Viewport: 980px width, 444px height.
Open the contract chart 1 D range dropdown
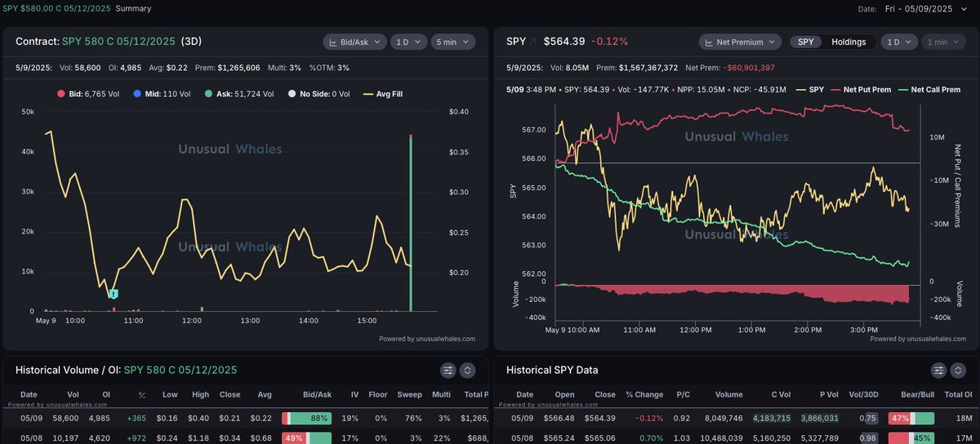pos(408,42)
